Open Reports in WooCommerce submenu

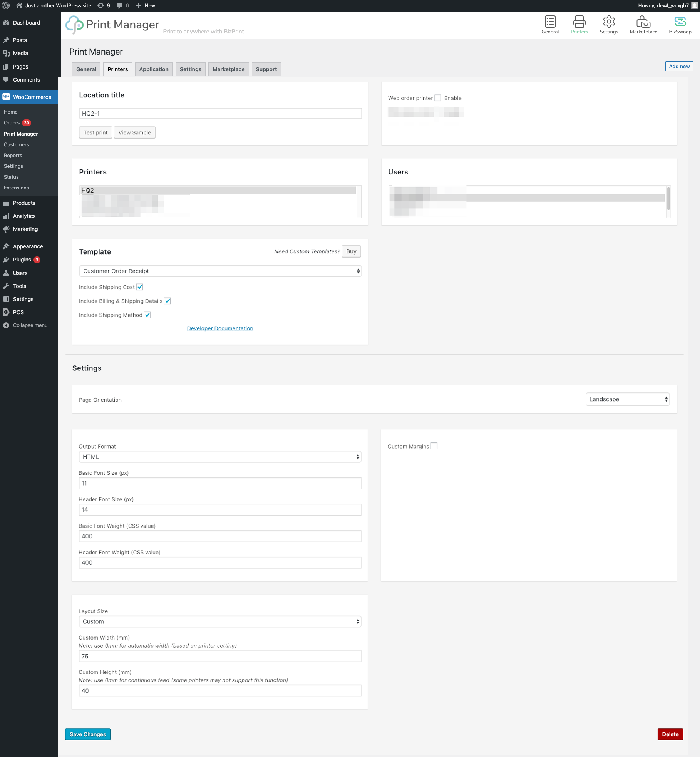(13, 155)
